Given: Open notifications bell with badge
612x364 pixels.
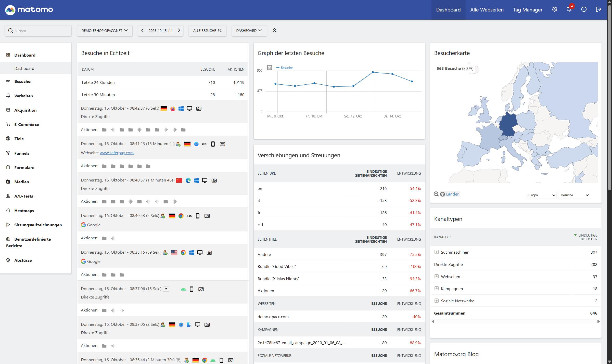Looking at the screenshot, I should click(569, 9).
